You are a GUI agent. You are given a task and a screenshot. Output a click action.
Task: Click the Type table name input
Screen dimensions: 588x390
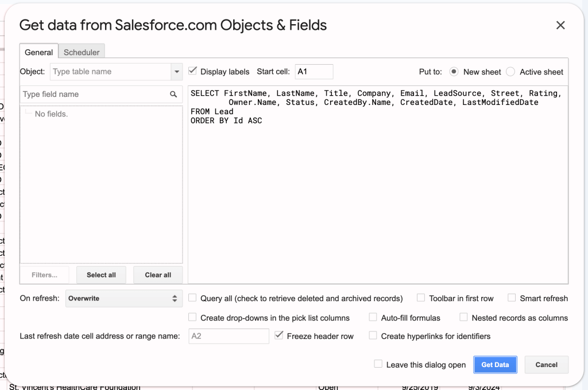click(x=111, y=72)
